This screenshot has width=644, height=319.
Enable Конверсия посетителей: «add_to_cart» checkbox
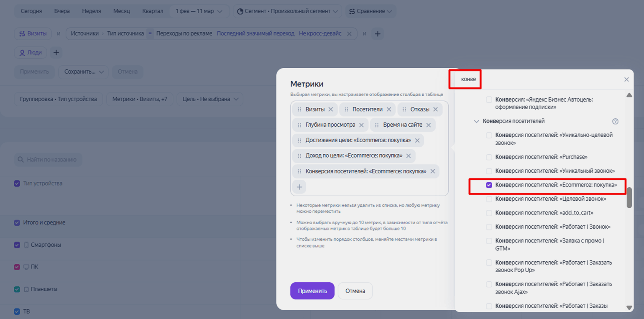tap(489, 213)
